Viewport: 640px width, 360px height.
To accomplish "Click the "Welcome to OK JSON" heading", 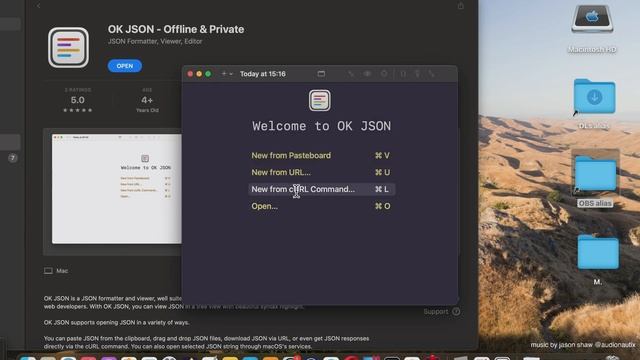I will [321, 126].
